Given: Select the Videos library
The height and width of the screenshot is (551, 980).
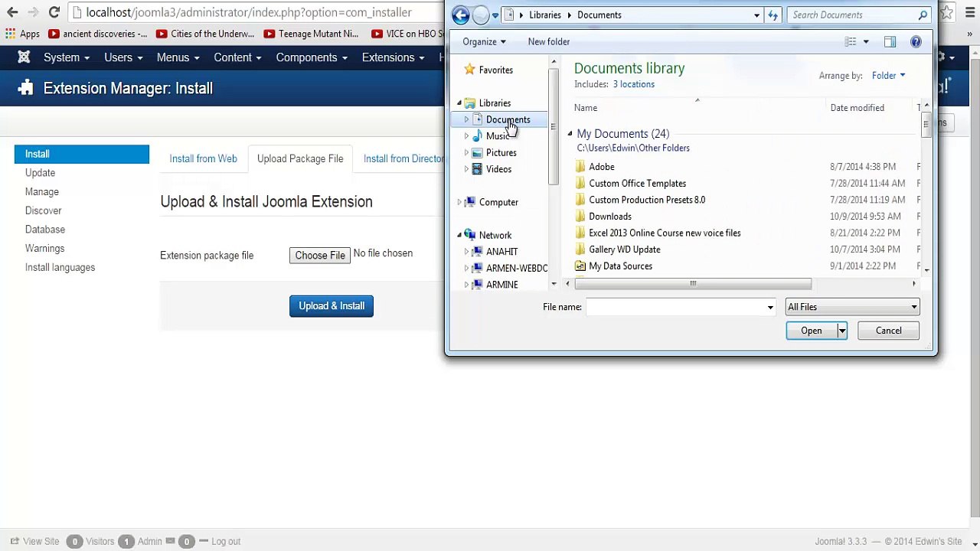Looking at the screenshot, I should click(x=492, y=169).
